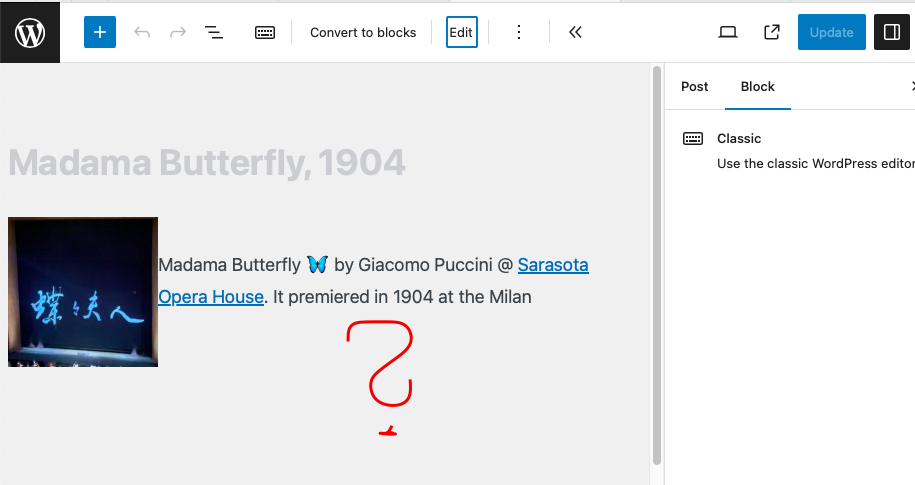915x485 pixels.
Task: Click the WordPress logo icon
Action: [x=30, y=32]
